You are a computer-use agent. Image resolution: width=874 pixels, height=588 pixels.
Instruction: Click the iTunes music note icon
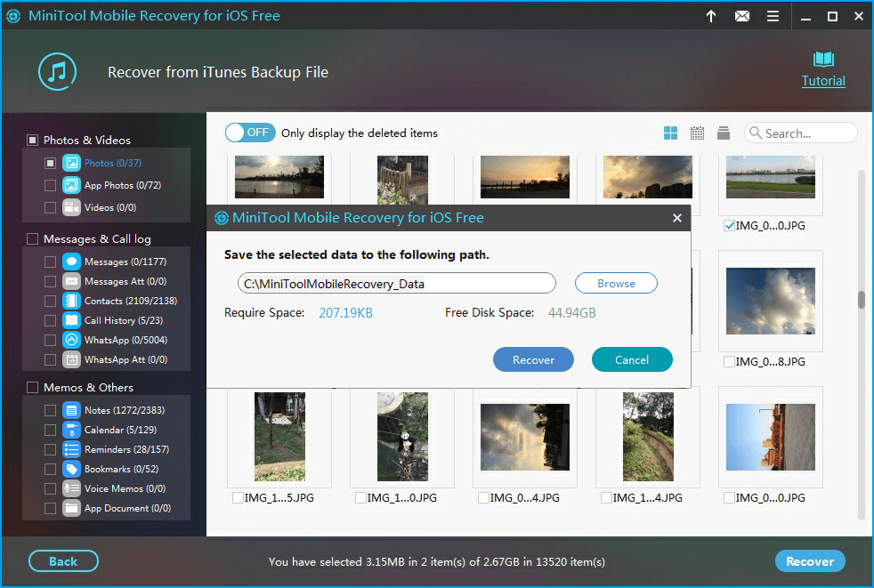(x=57, y=72)
